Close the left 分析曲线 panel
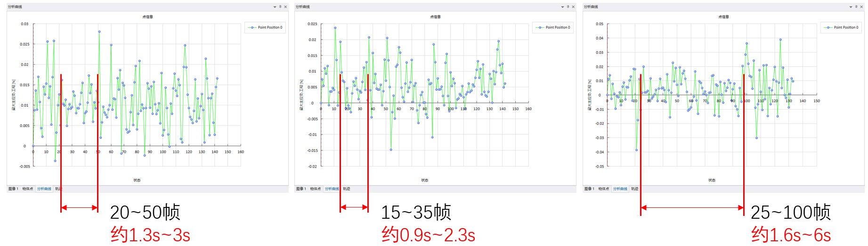This screenshot has height=246, width=868. (x=285, y=7)
